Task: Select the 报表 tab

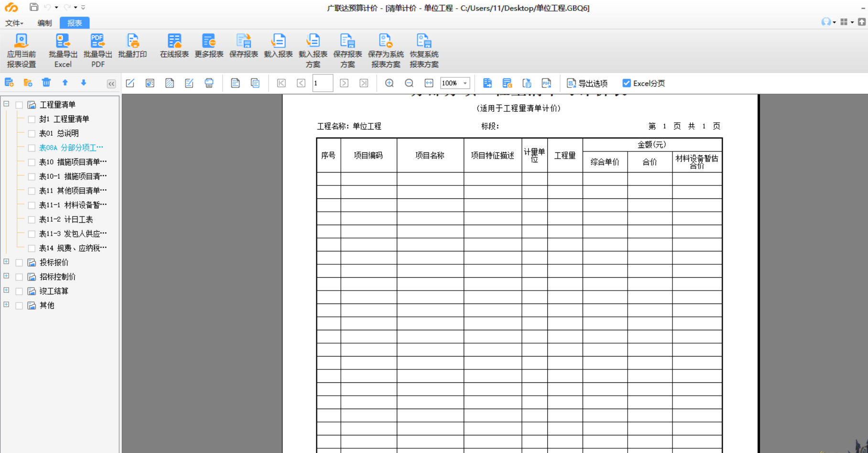Action: (x=75, y=23)
